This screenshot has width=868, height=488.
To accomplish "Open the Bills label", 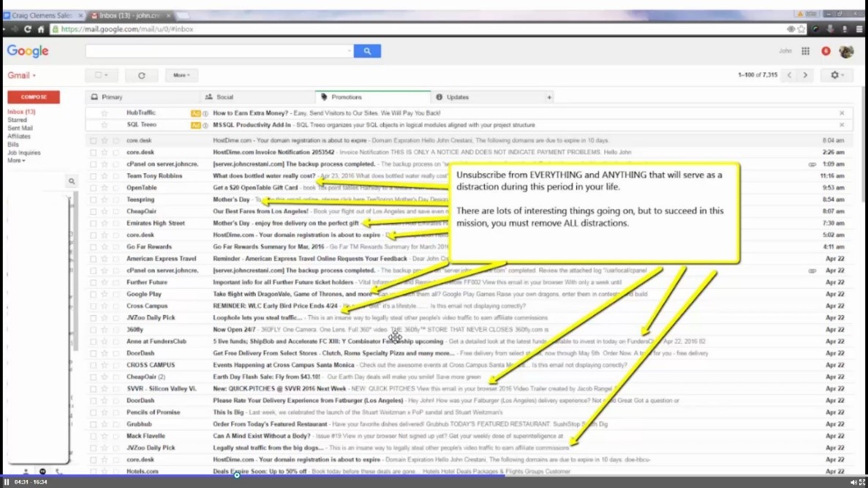I will pyautogui.click(x=12, y=145).
